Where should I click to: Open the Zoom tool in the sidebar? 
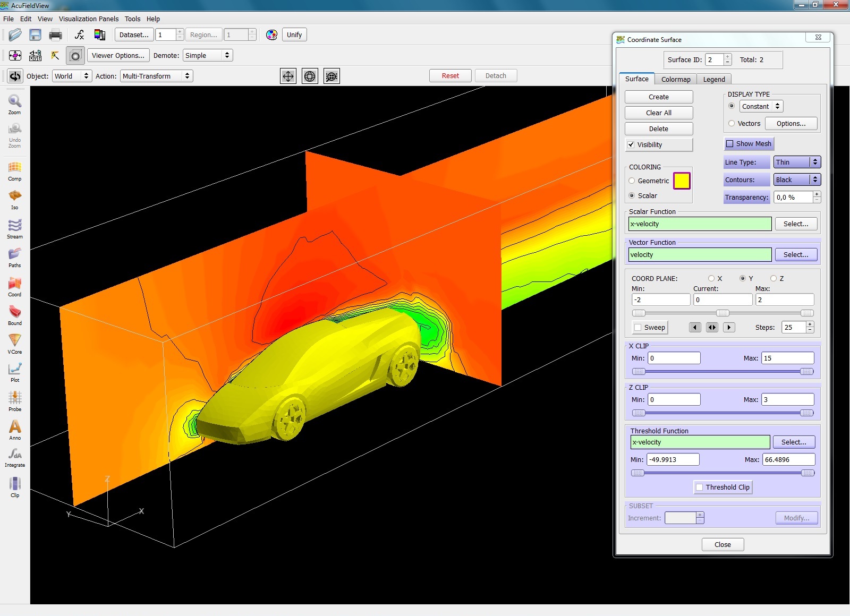(x=14, y=104)
